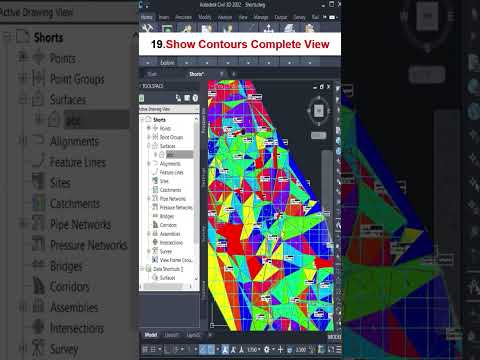Switch to the View ribbon tab
Screen dimensions: 480x360
(x=243, y=17)
